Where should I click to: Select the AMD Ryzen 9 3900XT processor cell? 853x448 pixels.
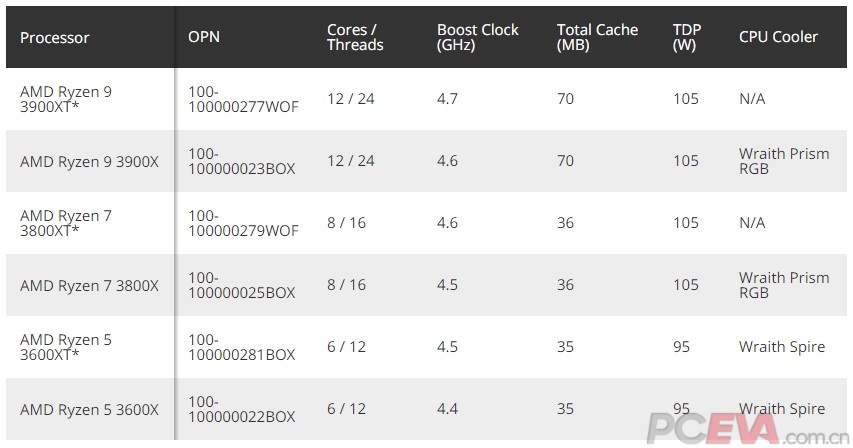(66, 99)
